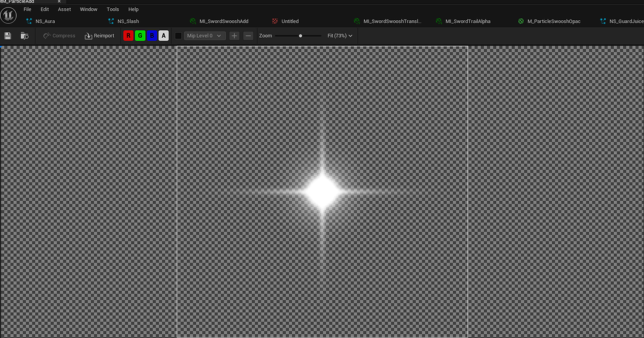The image size is (644, 338).
Task: Click the Untitled level tab icon
Action: [x=275, y=21]
